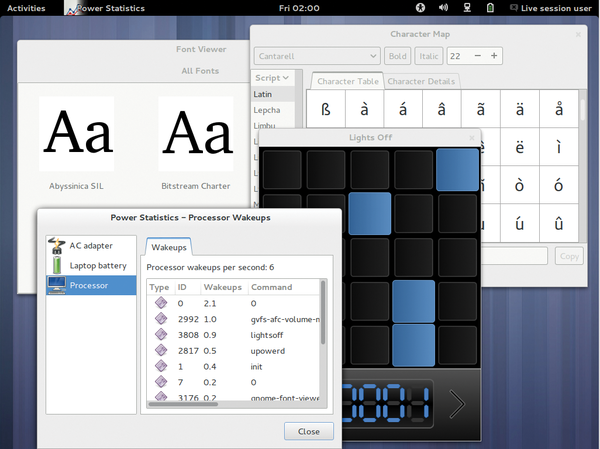Open the Cantarell font dropdown
The width and height of the screenshot is (600, 449).
[x=318, y=56]
